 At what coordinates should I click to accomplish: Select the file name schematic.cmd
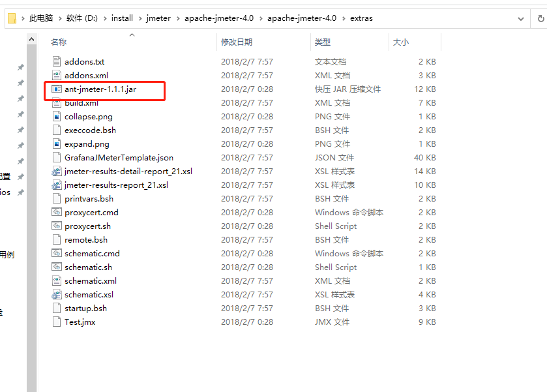(92, 254)
